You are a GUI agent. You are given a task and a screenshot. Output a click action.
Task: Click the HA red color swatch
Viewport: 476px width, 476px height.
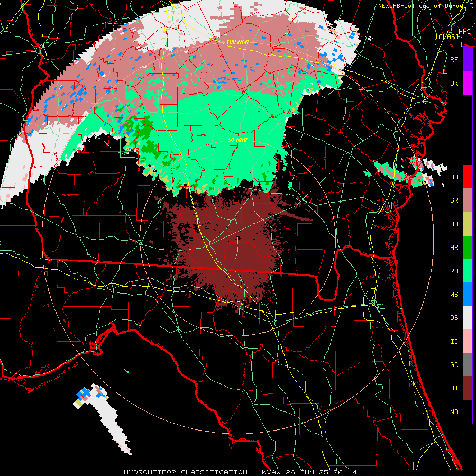coord(467,177)
